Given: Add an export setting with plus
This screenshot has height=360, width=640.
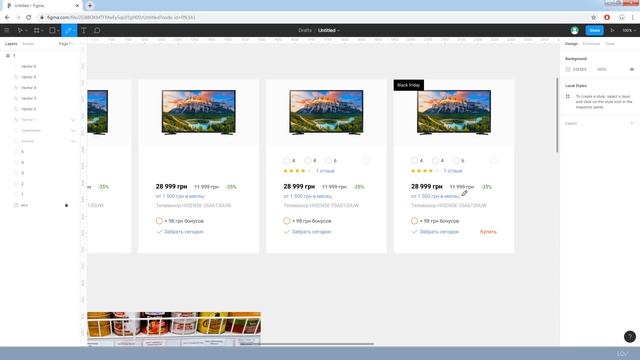Looking at the screenshot, I should click(631, 123).
